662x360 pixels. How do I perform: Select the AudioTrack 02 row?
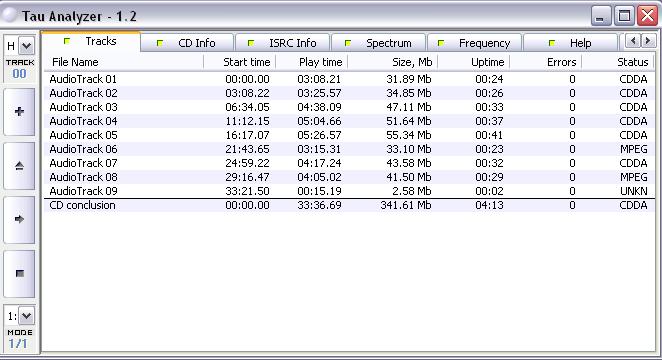tap(349, 93)
